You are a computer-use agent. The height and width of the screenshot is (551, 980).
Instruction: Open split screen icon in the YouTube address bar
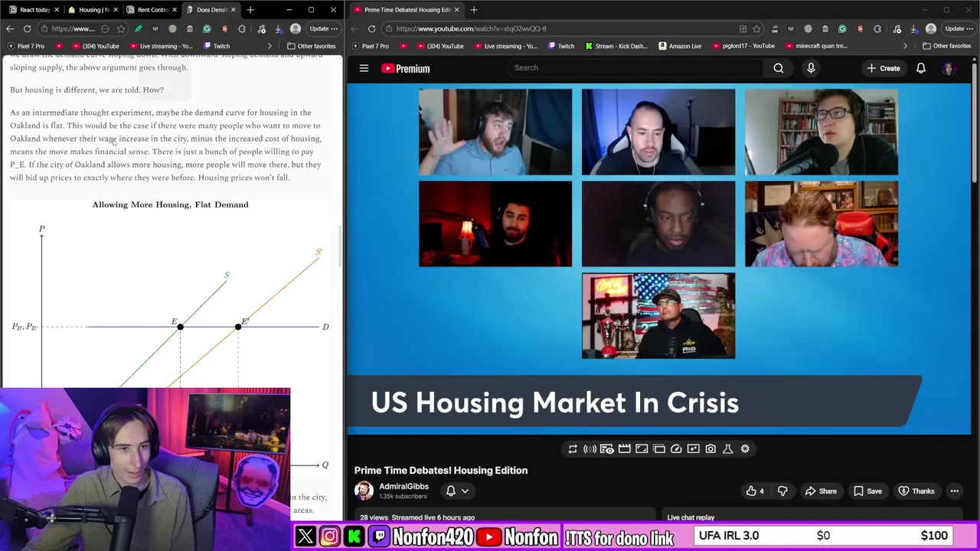[743, 29]
